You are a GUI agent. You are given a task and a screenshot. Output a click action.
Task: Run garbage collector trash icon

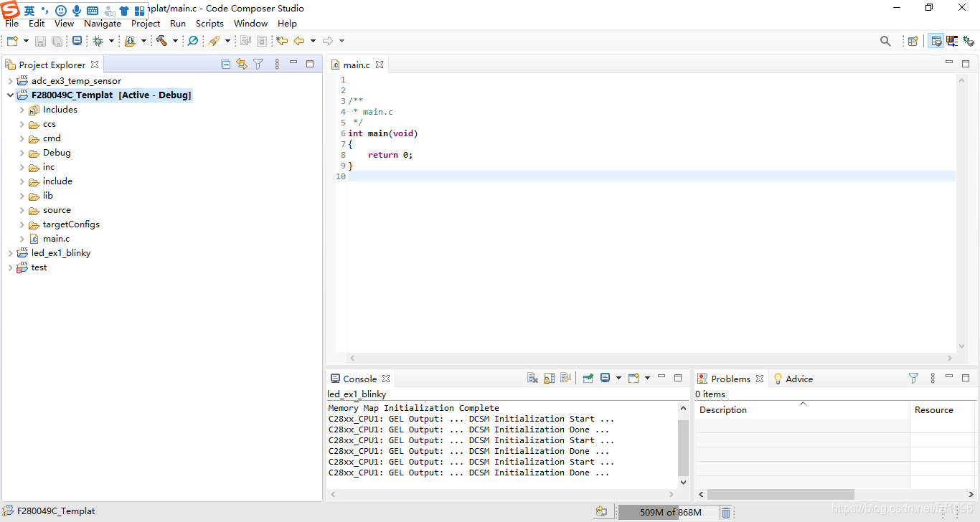point(726,512)
